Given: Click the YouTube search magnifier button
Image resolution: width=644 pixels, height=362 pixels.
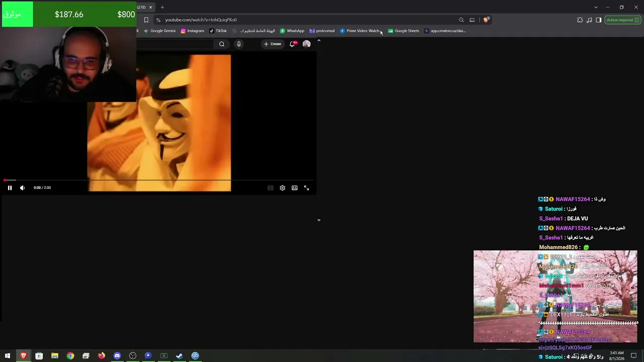Looking at the screenshot, I should 221,44.
